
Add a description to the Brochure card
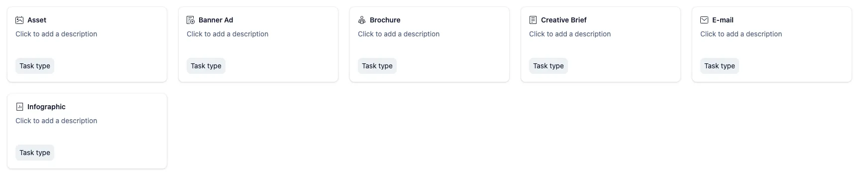399,34
